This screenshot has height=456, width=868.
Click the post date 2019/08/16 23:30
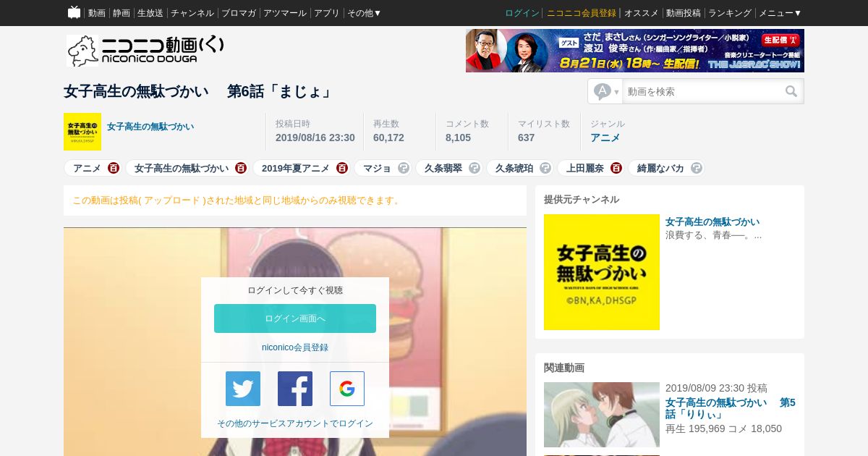(x=315, y=138)
